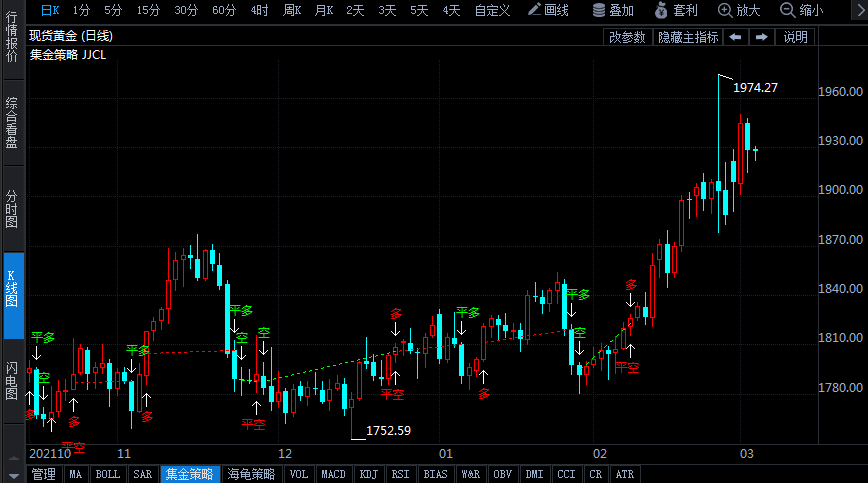
Task: Open the 说明 description button
Action: click(x=795, y=37)
